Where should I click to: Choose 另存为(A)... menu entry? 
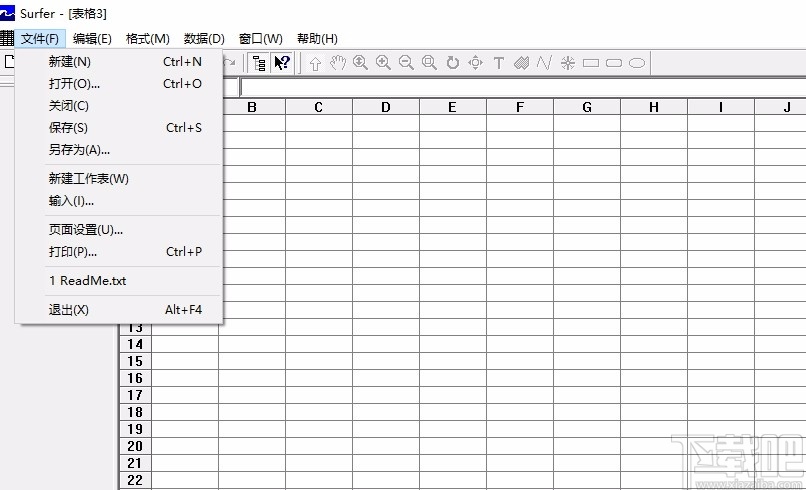click(119, 150)
